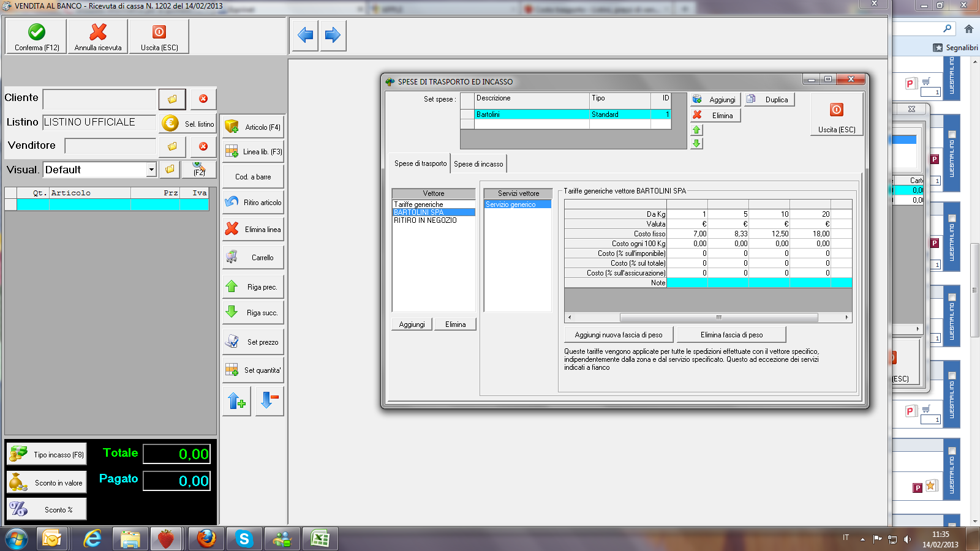The image size is (980, 551).
Task: Open the folder icon next to Visual.
Action: click(x=170, y=170)
